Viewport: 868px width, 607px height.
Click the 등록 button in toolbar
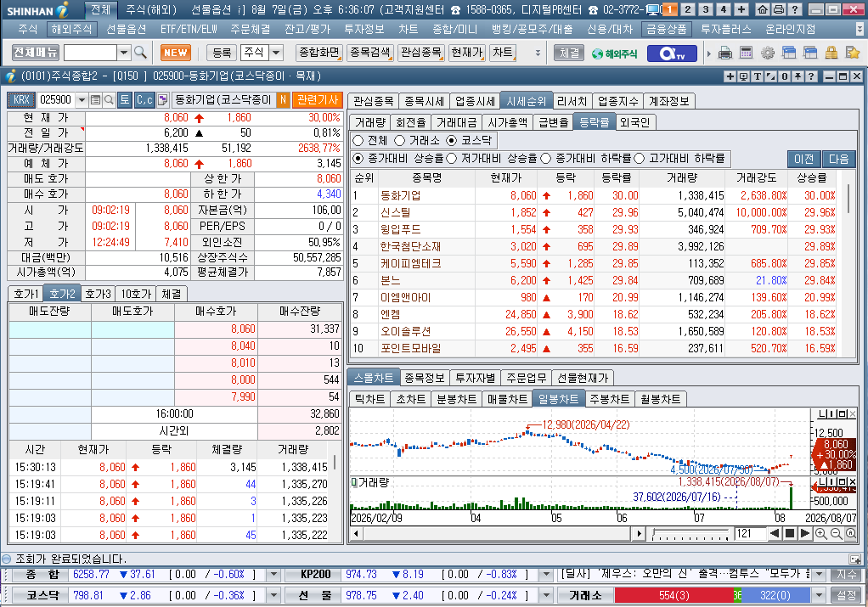tap(222, 53)
